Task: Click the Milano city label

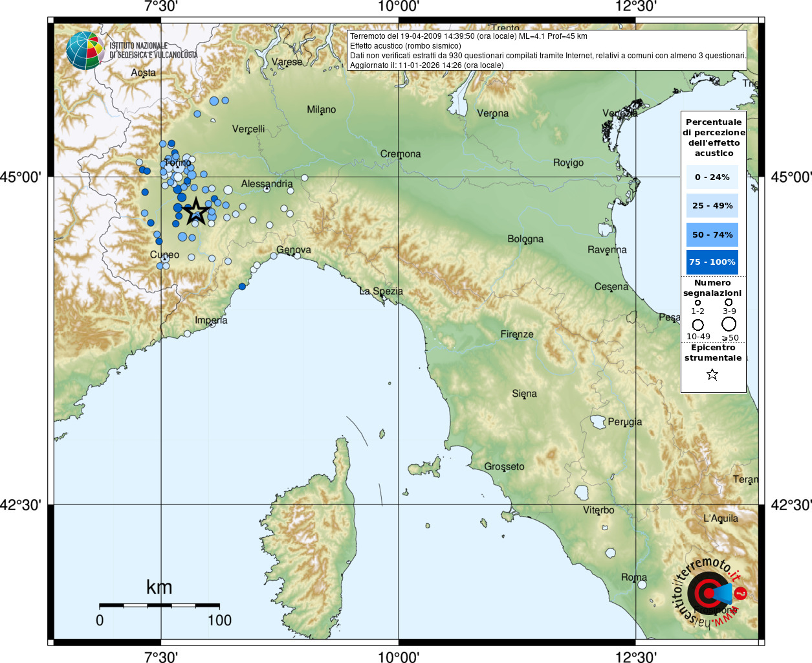Action: (322, 109)
